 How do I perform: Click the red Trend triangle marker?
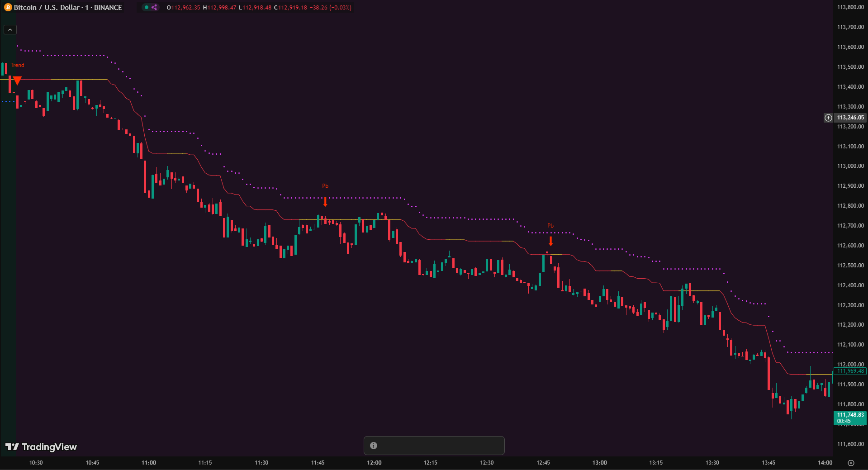click(x=17, y=81)
